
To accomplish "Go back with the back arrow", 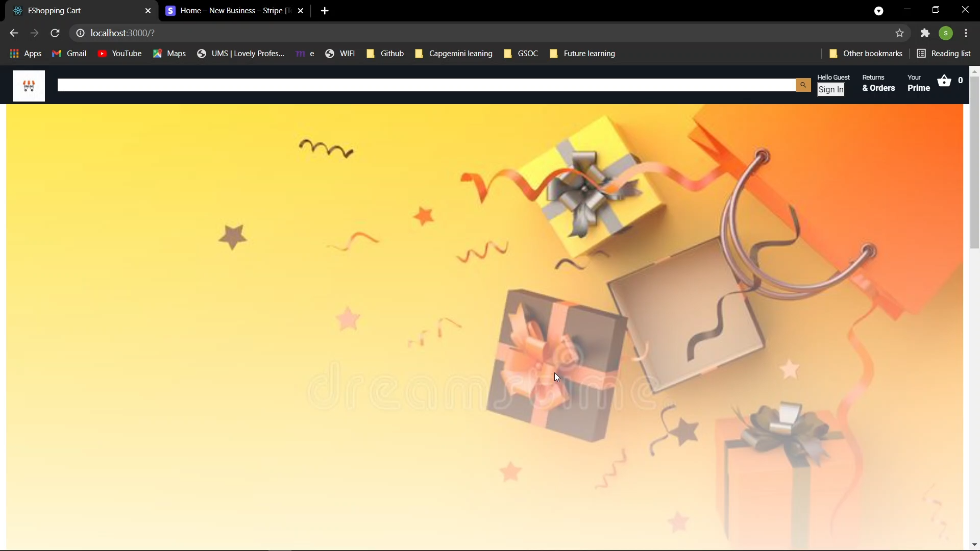I will (14, 33).
